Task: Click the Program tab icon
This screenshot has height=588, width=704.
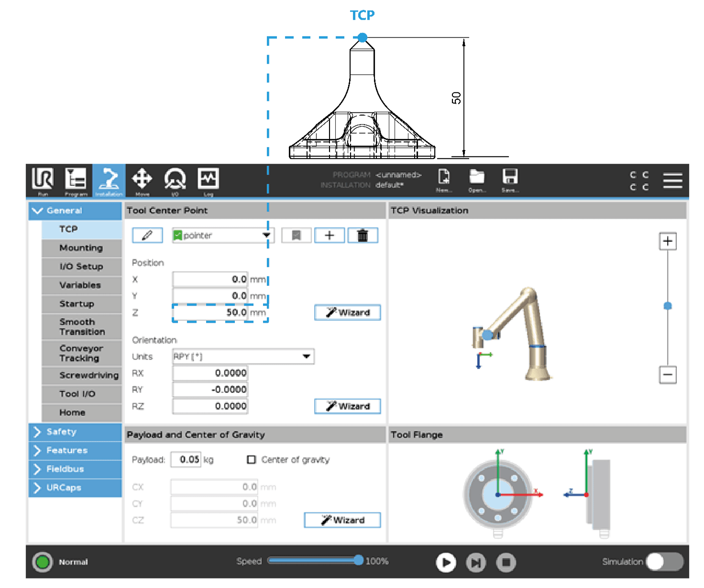Action: click(x=76, y=180)
